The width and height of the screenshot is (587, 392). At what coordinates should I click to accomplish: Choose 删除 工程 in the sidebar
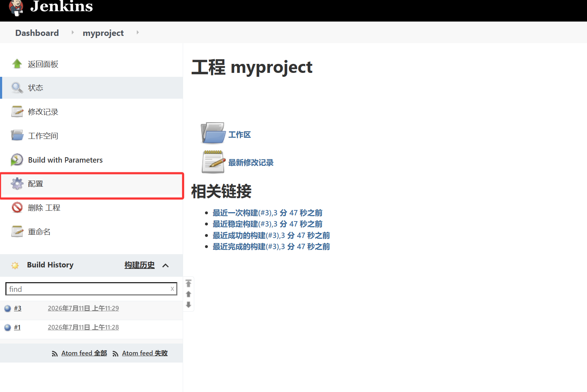coord(44,208)
